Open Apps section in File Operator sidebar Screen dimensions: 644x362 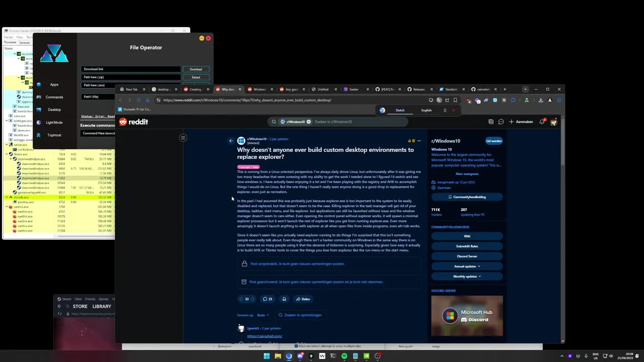(54, 84)
